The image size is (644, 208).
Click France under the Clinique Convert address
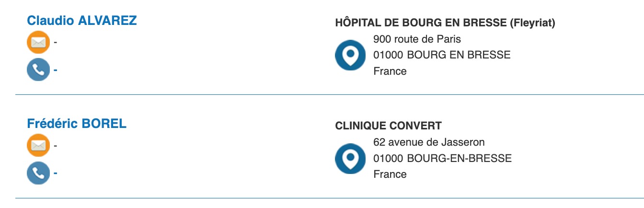[390, 174]
